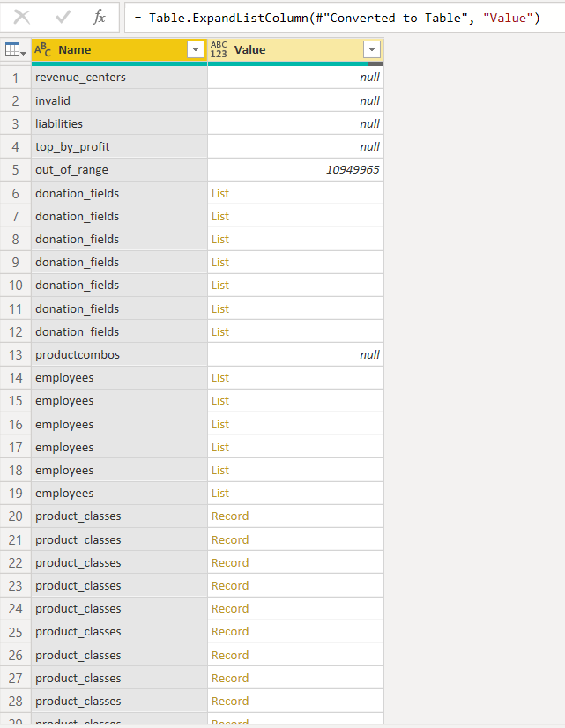Viewport: 565px width, 728px height.
Task: Open the Value column filter dropdown
Action: pos(371,49)
